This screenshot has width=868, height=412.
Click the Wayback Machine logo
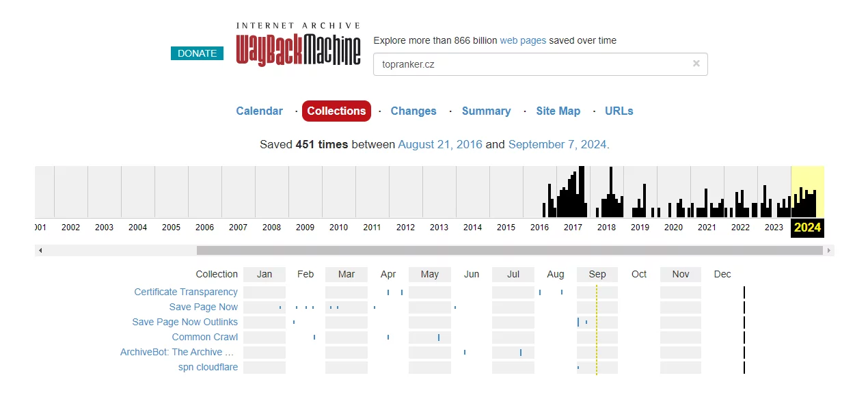click(x=298, y=44)
